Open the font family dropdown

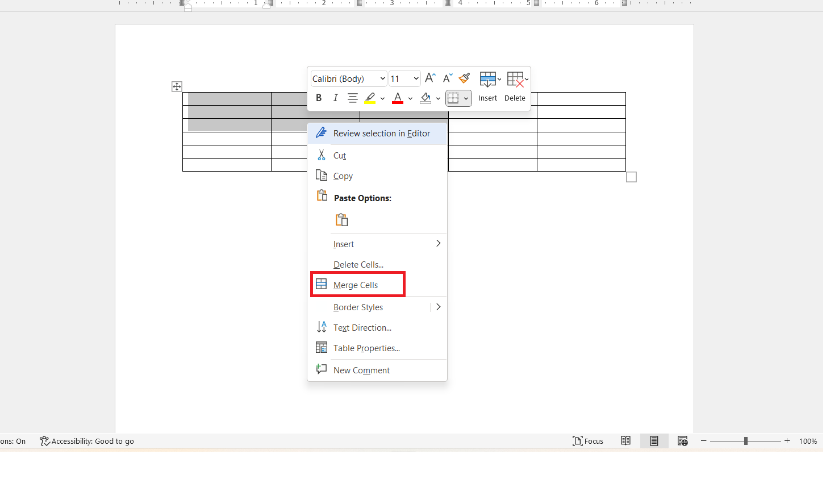pos(382,78)
